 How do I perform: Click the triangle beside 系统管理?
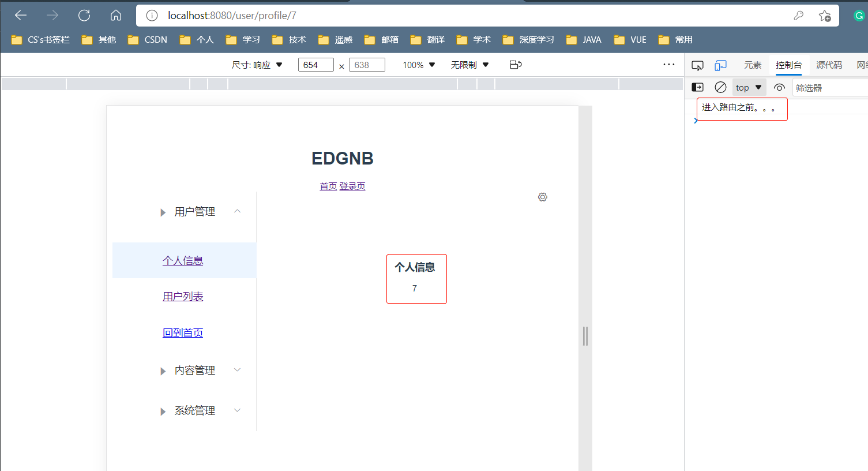point(163,412)
